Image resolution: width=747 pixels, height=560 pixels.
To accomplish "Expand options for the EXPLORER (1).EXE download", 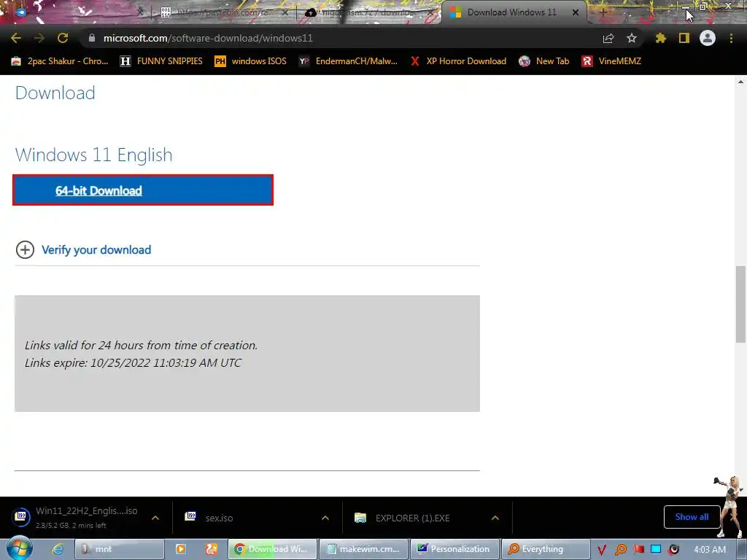I will coord(495,518).
